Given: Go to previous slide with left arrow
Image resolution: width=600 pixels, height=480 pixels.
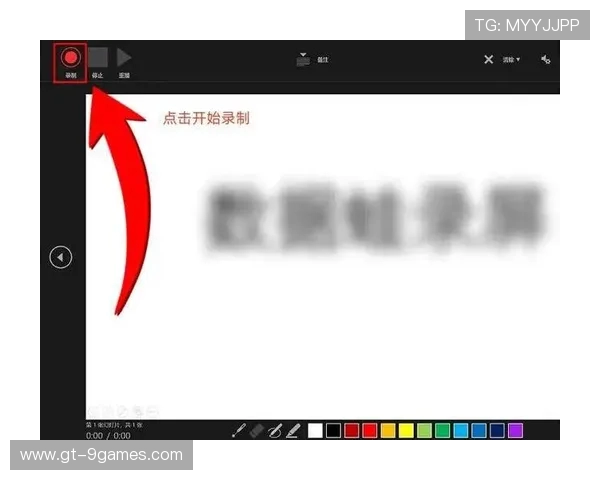Looking at the screenshot, I should [61, 257].
